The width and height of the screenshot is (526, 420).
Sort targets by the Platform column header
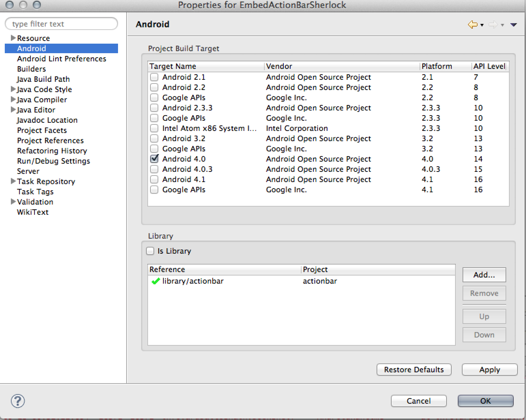[x=446, y=66]
